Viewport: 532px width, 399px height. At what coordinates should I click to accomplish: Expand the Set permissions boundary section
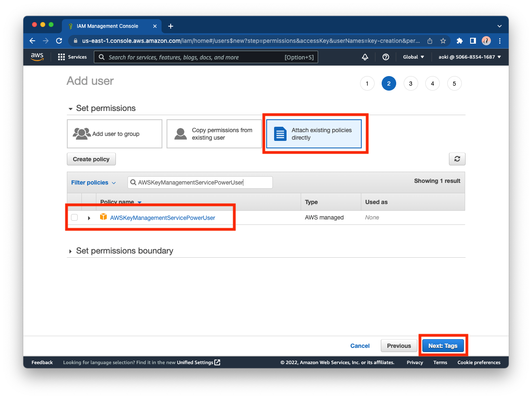[71, 251]
